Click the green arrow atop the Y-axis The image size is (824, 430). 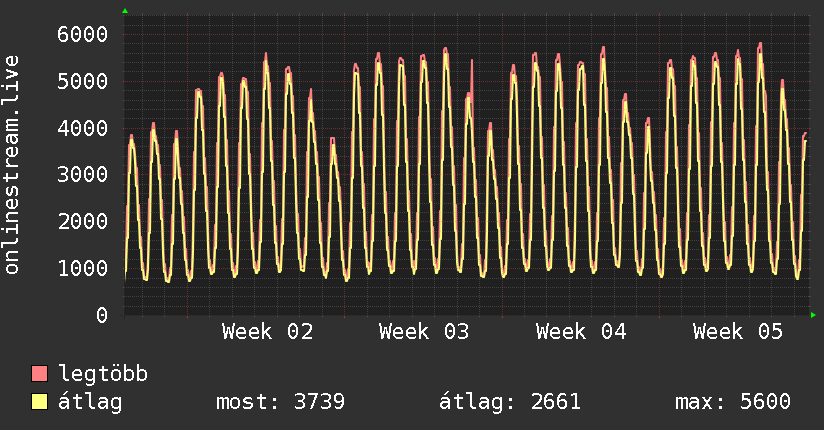point(125,11)
